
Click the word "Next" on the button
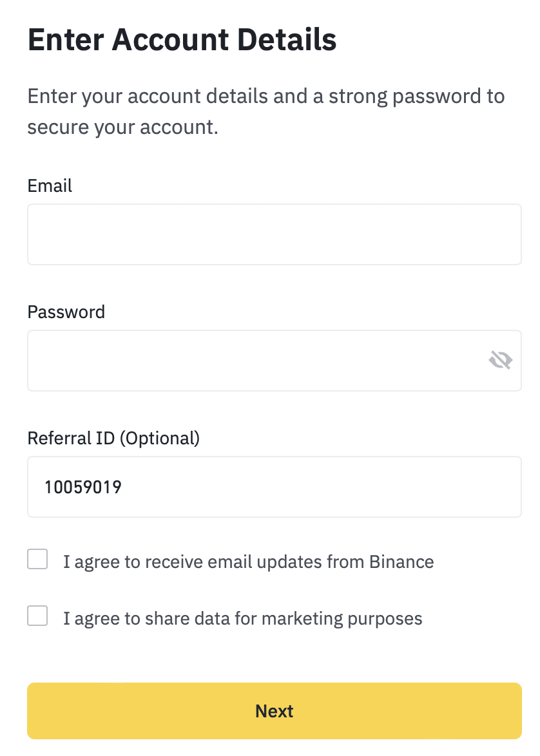click(274, 711)
